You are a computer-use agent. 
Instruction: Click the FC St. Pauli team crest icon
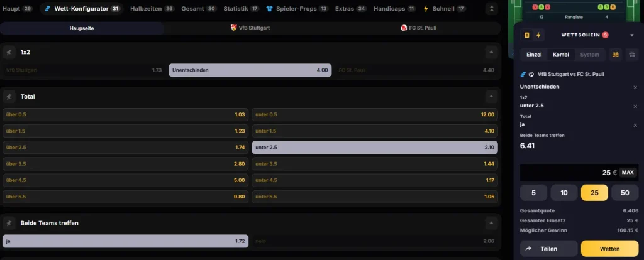click(404, 28)
